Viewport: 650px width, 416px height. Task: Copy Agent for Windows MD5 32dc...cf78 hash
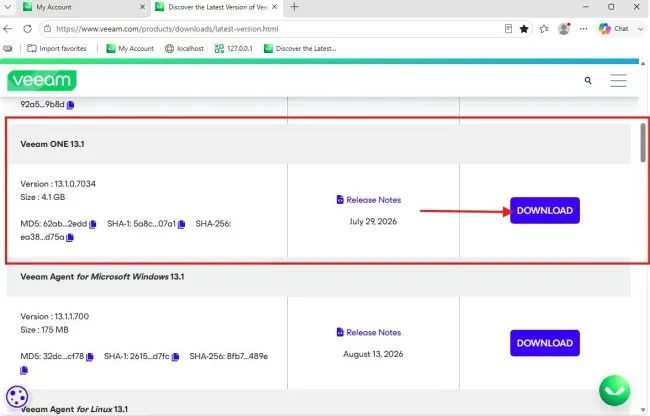point(90,357)
